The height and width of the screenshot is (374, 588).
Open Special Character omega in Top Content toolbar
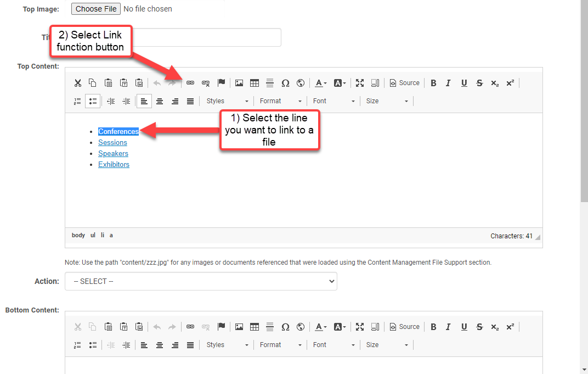click(x=285, y=83)
